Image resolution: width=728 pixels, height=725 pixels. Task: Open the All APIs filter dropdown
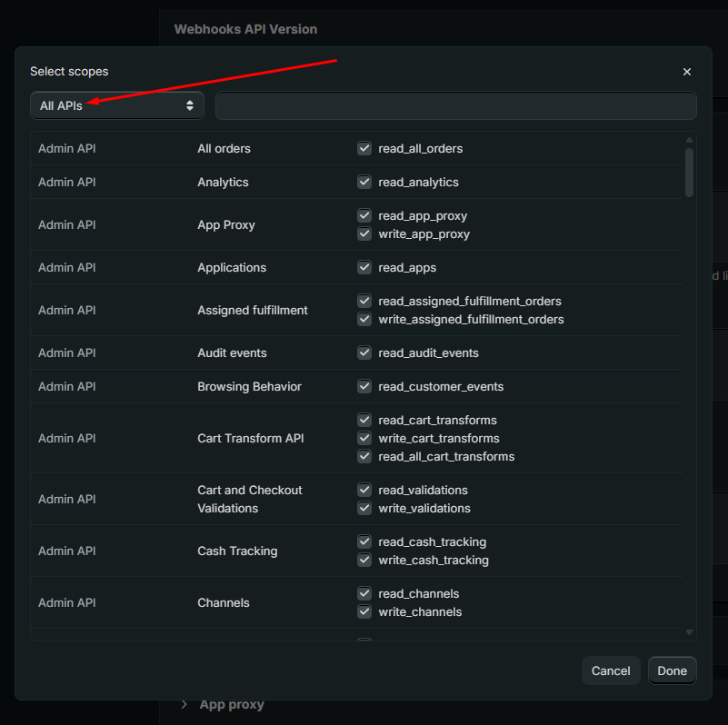point(116,105)
